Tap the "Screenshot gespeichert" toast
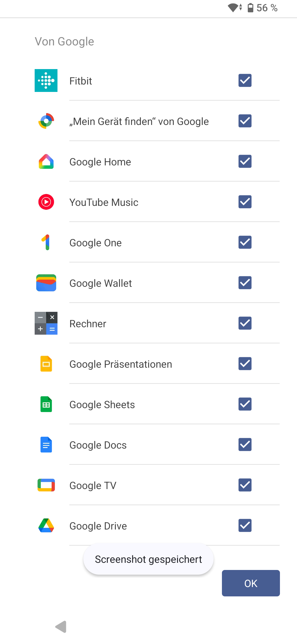The image size is (297, 644). tap(148, 559)
